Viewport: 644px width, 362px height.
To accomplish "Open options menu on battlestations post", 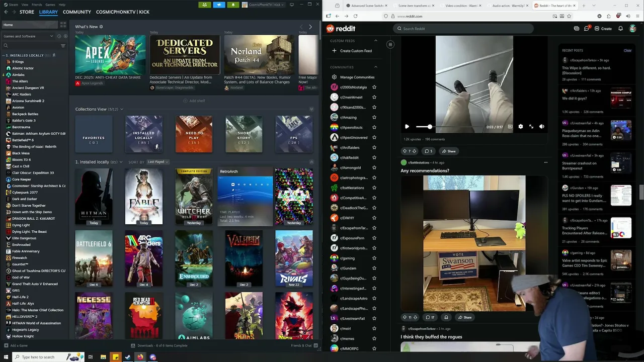I will 545,162.
